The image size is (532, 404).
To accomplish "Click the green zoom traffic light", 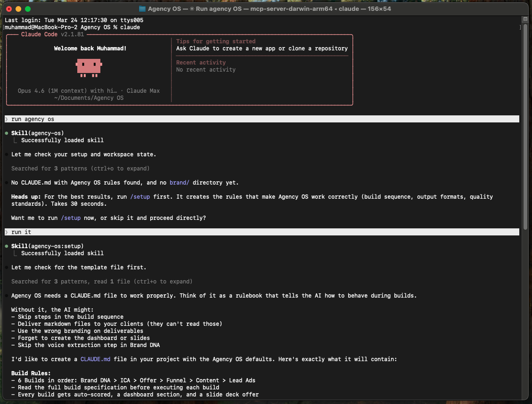I will point(29,8).
